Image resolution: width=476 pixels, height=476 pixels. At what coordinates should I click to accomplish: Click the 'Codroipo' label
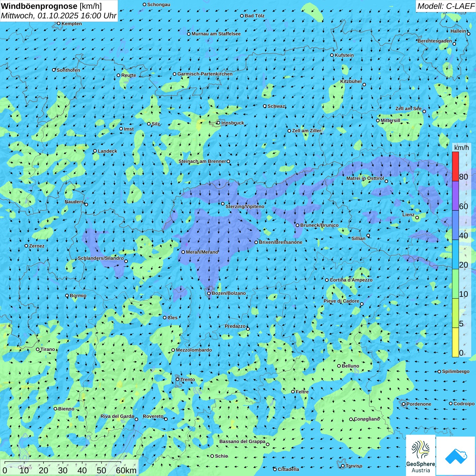coord(464,404)
